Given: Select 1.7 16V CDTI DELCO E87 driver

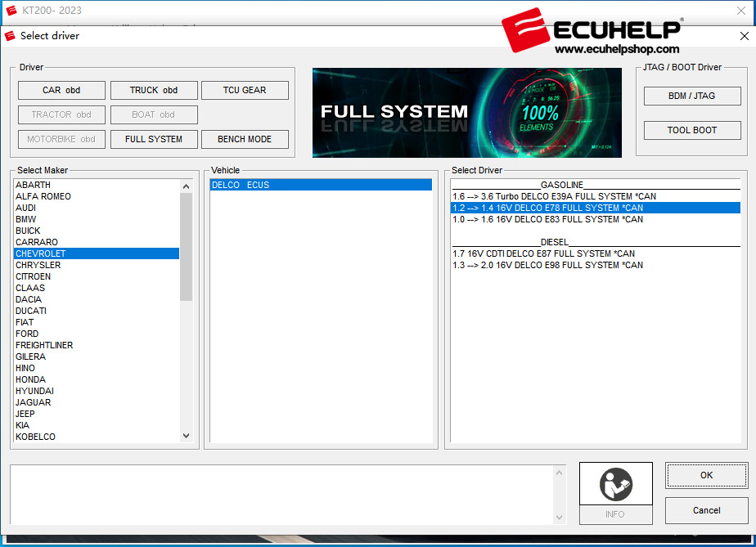Looking at the screenshot, I should coord(596,253).
